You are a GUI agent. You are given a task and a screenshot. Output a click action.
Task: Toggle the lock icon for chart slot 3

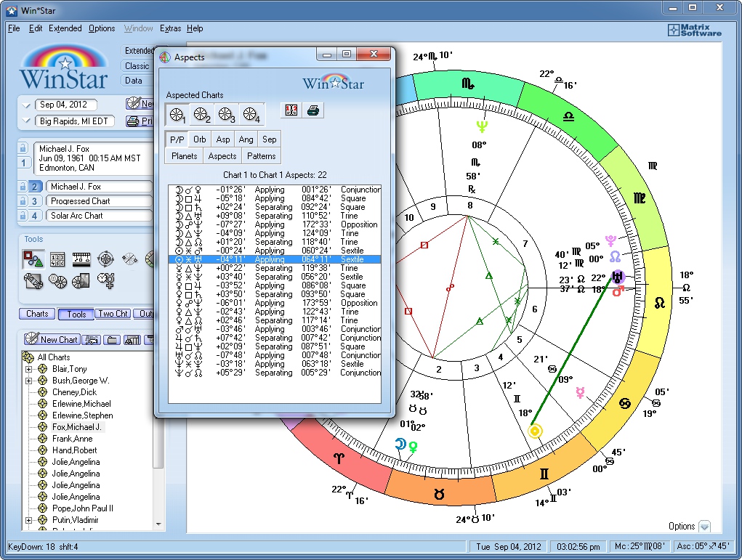point(23,201)
